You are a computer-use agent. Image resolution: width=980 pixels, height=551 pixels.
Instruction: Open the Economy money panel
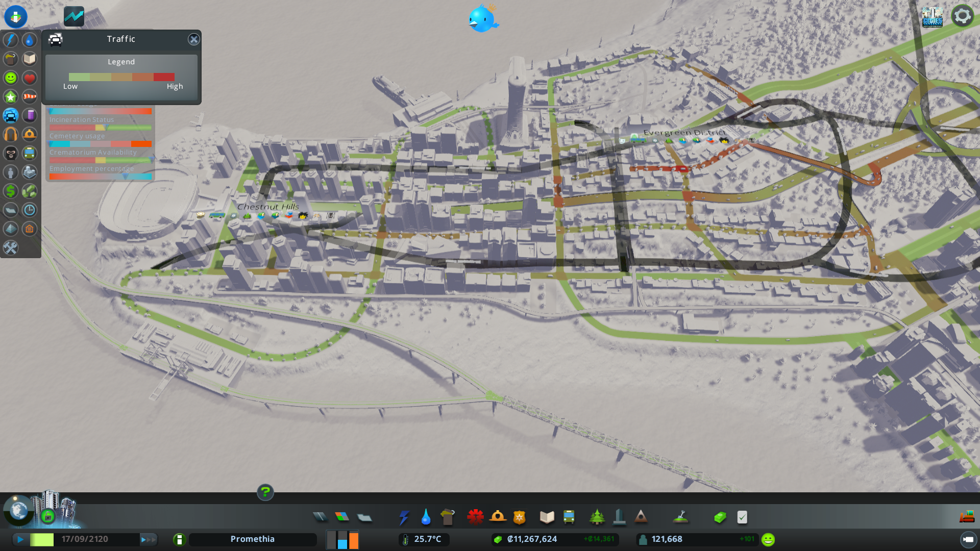720,517
